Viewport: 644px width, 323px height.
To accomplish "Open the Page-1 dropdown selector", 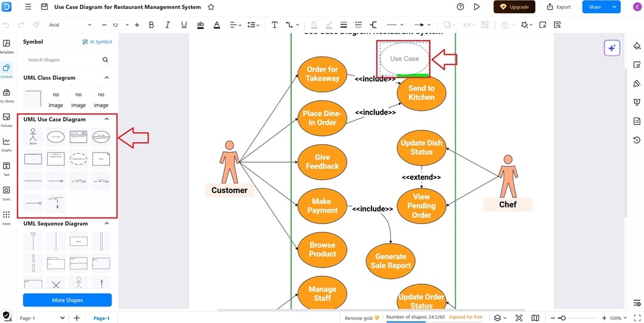I will 43,318.
